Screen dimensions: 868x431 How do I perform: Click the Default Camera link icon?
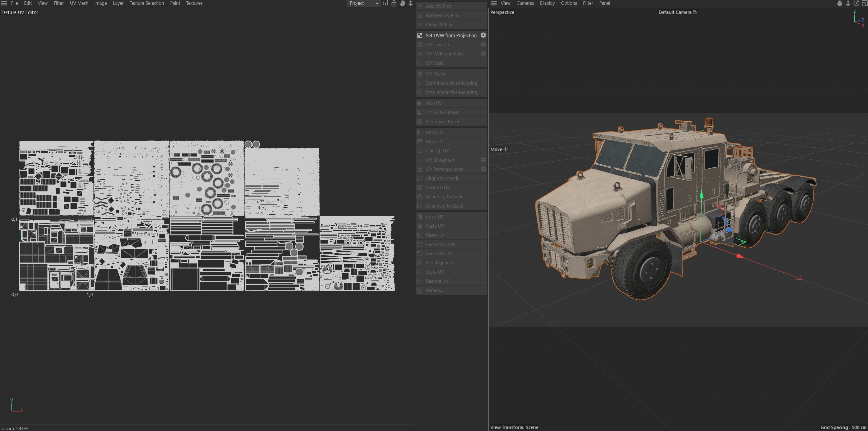pyautogui.click(x=695, y=12)
